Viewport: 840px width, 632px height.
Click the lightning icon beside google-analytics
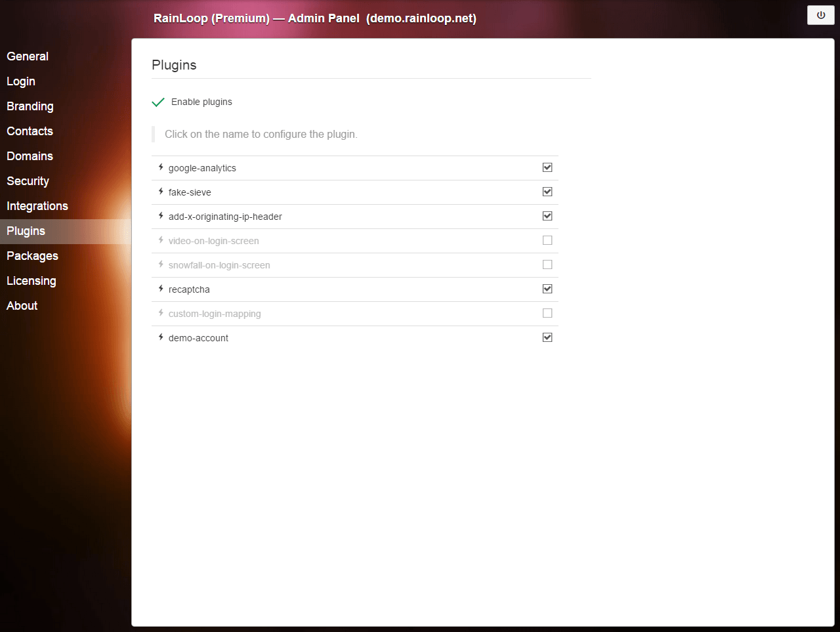[x=161, y=167]
